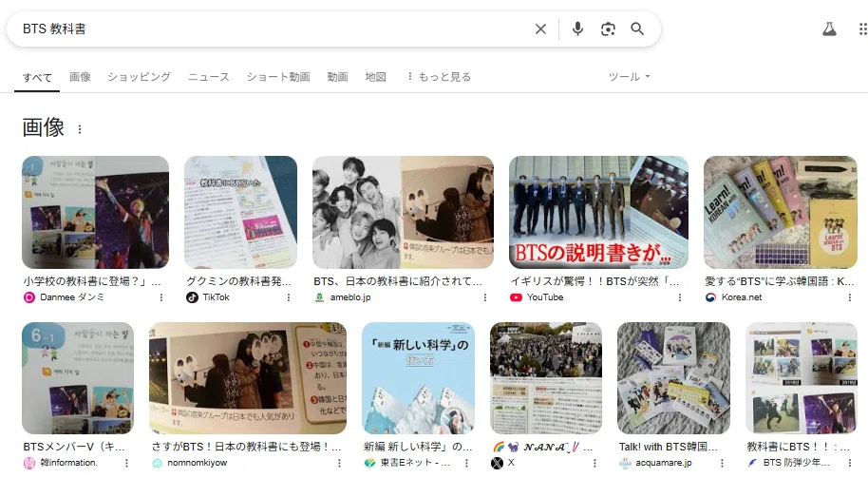Open the 教科書にBTS！！ title link
Image resolution: width=868 pixels, height=478 pixels.
tap(799, 447)
